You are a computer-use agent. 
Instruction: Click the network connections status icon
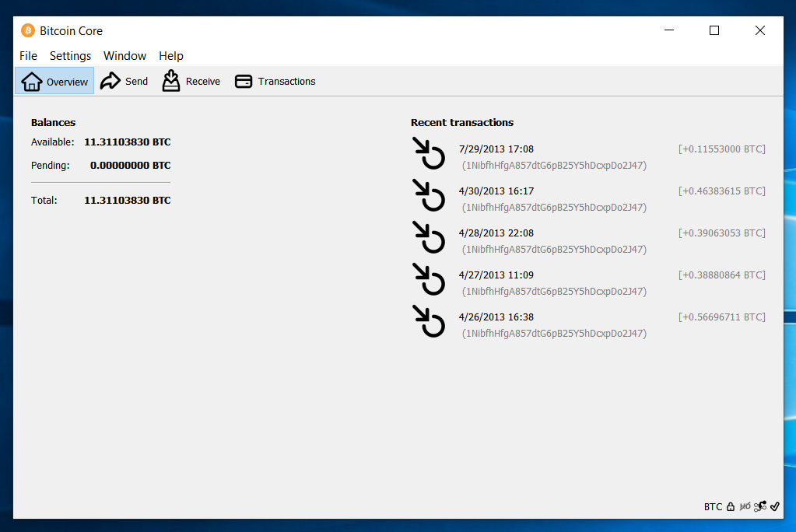760,506
